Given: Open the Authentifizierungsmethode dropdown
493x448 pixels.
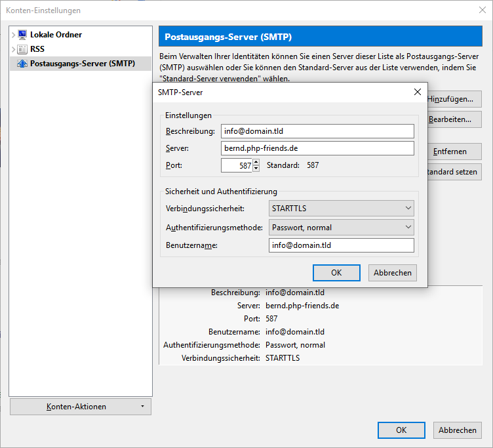Looking at the screenshot, I should [x=341, y=228].
